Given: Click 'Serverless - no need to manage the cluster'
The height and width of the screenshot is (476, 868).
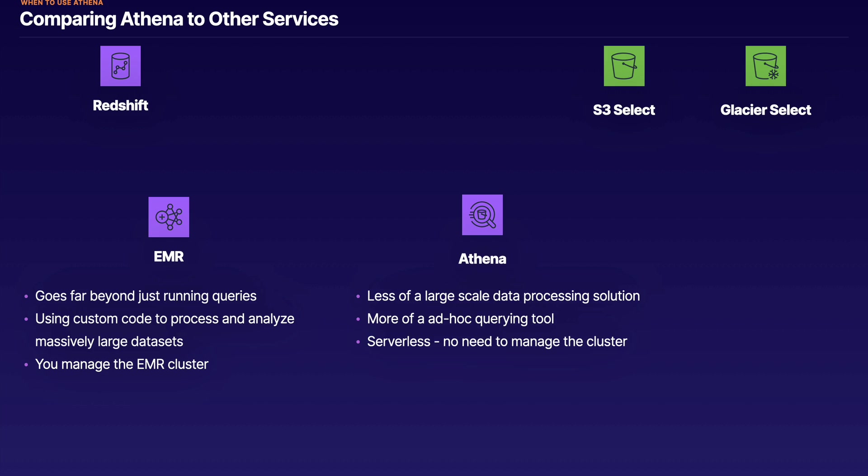Looking at the screenshot, I should [x=497, y=341].
